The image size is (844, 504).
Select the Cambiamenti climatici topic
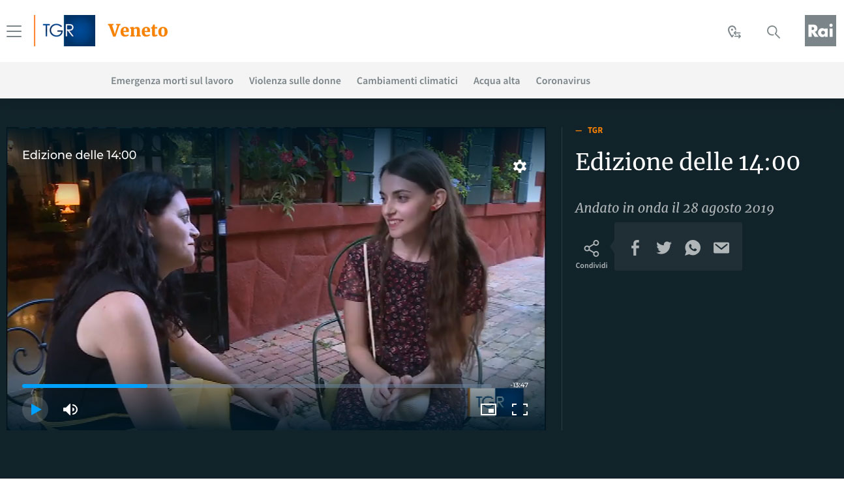point(407,81)
